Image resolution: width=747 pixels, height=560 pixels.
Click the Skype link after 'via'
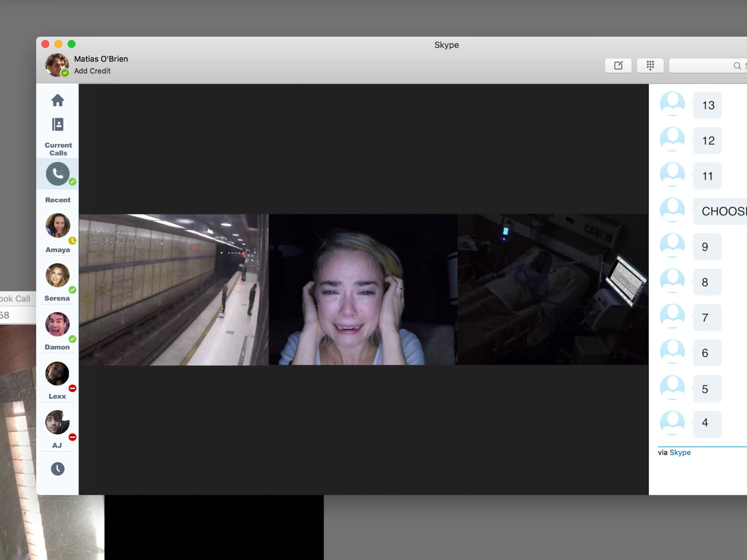pyautogui.click(x=680, y=452)
